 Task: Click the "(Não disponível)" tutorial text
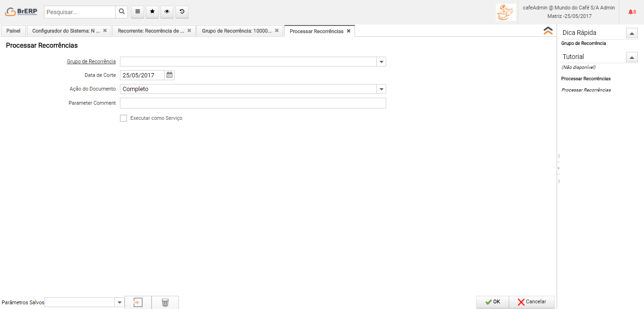578,67
